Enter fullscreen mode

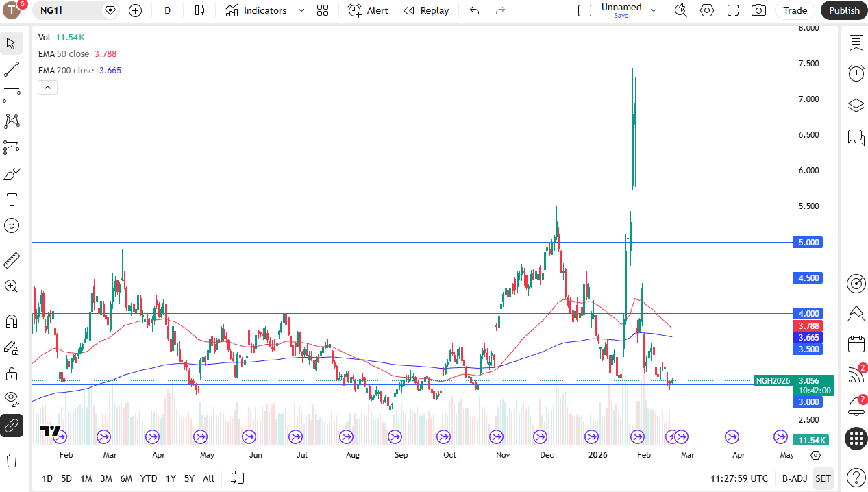(733, 10)
